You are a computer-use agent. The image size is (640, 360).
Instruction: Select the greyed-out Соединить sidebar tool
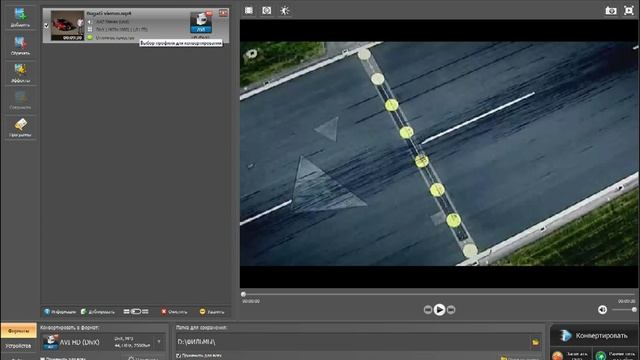pos(20,100)
